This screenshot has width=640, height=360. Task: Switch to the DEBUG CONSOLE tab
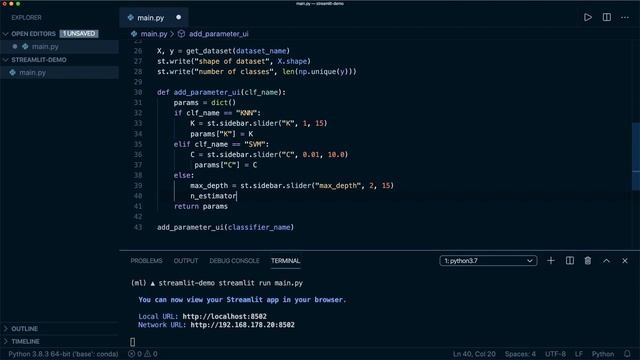[234, 261]
